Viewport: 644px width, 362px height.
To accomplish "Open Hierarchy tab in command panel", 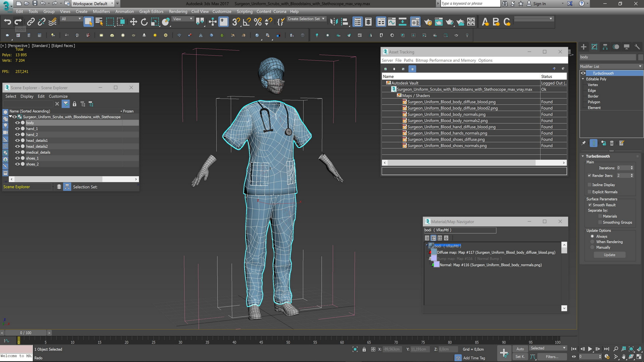I will coord(605,47).
